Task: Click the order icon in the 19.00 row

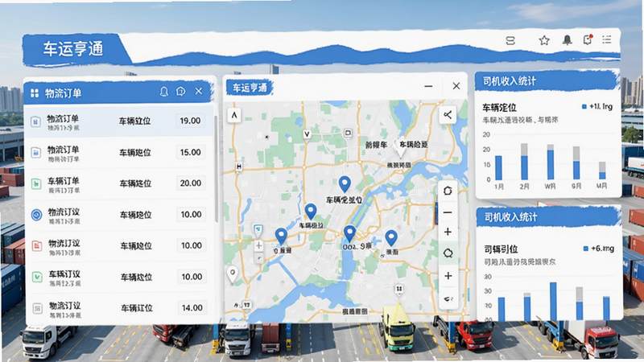Action: pyautogui.click(x=35, y=121)
